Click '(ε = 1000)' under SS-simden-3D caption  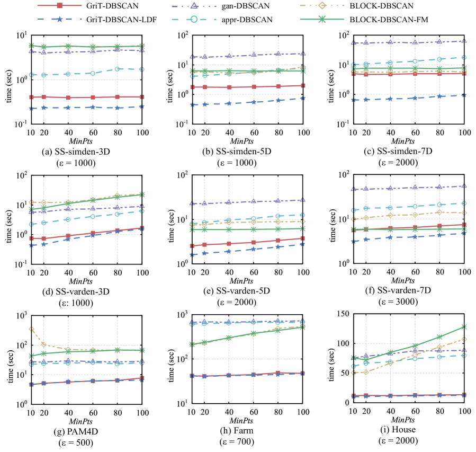coord(76,163)
